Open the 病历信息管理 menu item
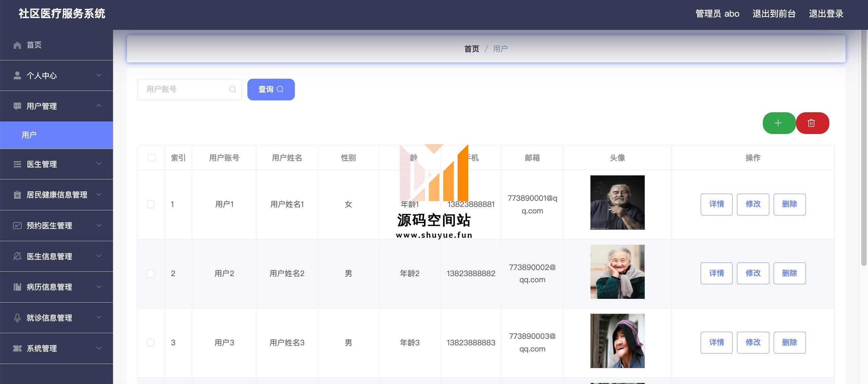The height and width of the screenshot is (384, 868). point(56,287)
